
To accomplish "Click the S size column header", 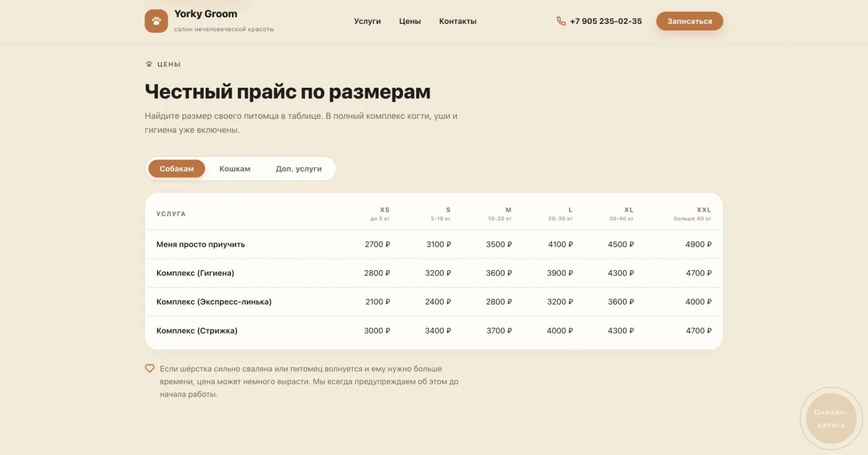I will 441,214.
